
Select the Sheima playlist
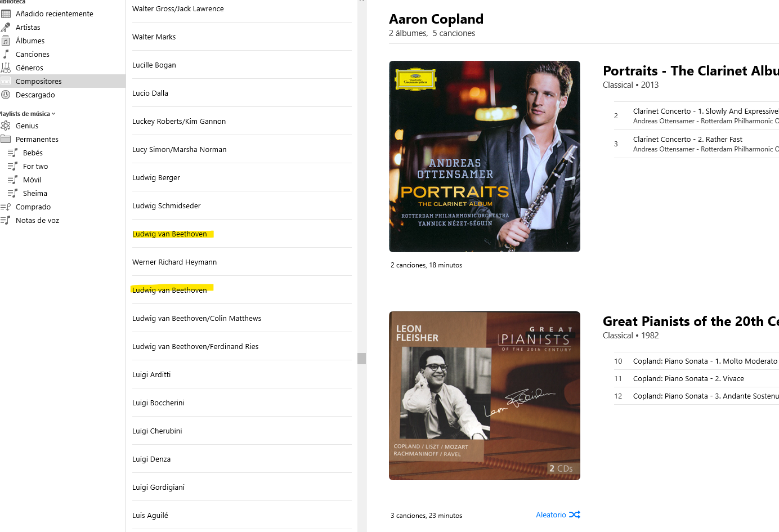pyautogui.click(x=35, y=193)
